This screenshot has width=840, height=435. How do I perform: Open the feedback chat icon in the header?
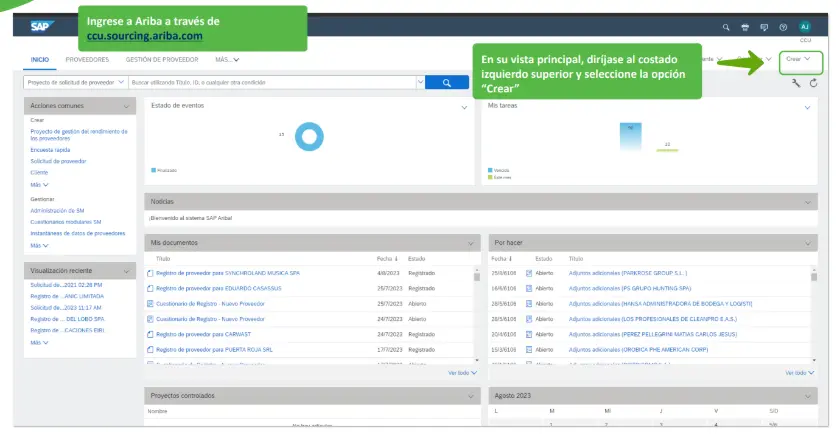[x=764, y=27]
